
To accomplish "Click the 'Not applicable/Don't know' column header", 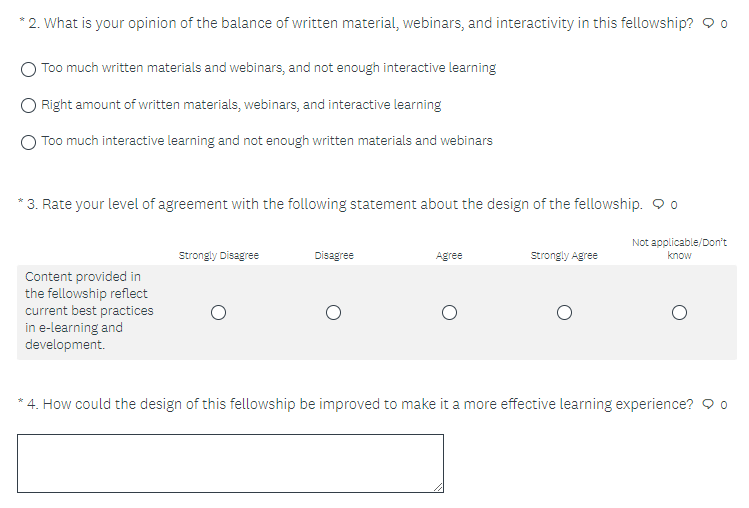I will 679,249.
